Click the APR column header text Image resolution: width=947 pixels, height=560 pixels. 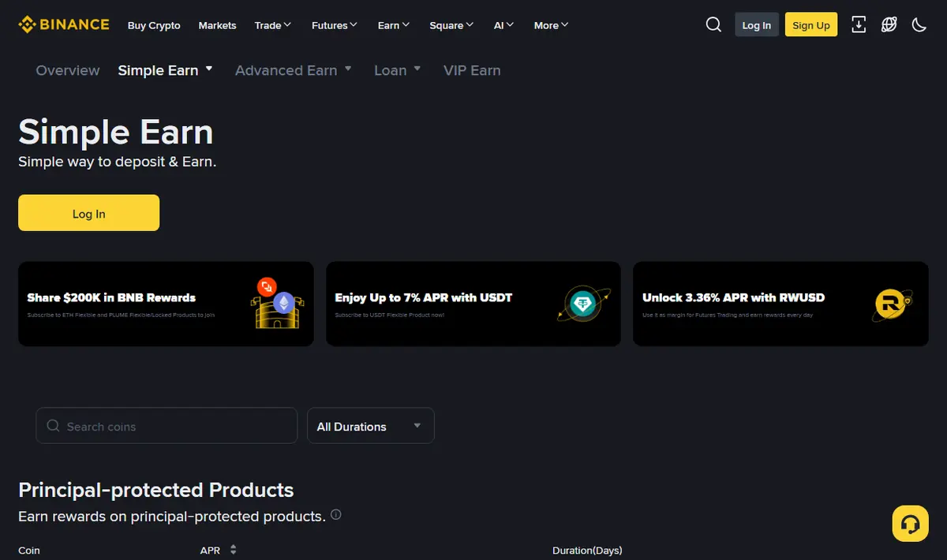point(210,551)
